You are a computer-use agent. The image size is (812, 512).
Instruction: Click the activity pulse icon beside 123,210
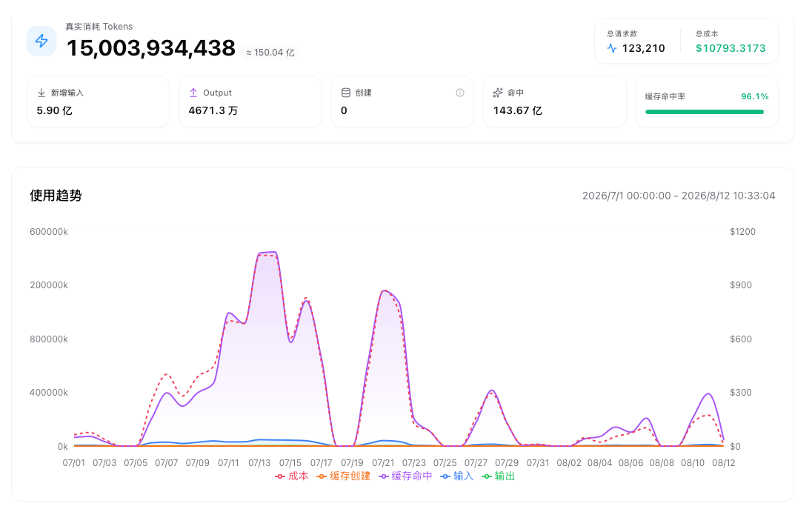pos(612,48)
